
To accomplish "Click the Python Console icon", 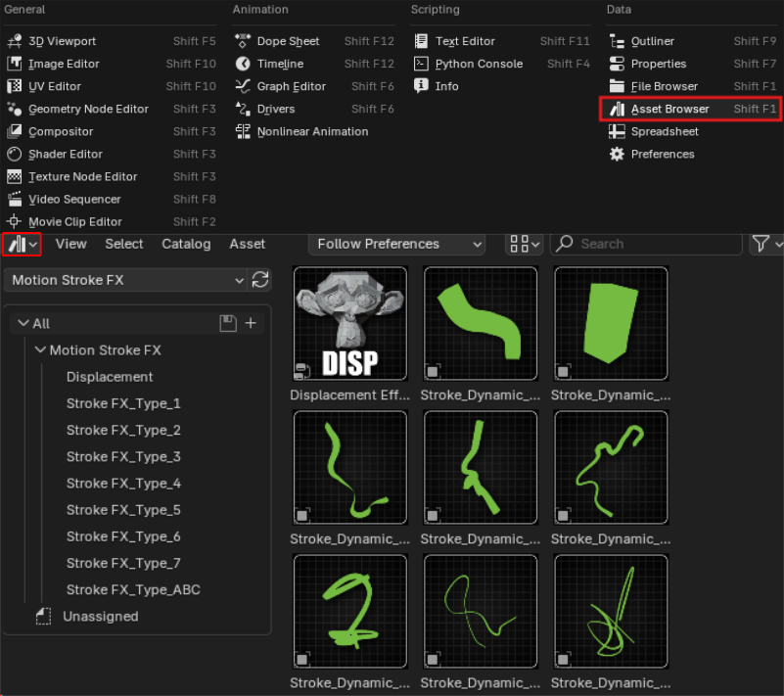I will click(421, 64).
